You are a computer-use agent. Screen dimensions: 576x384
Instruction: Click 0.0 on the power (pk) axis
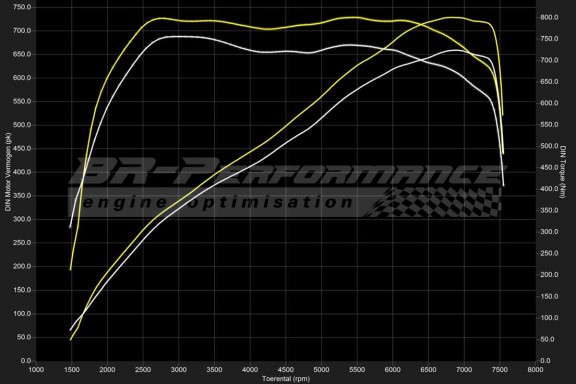[x=26, y=360]
